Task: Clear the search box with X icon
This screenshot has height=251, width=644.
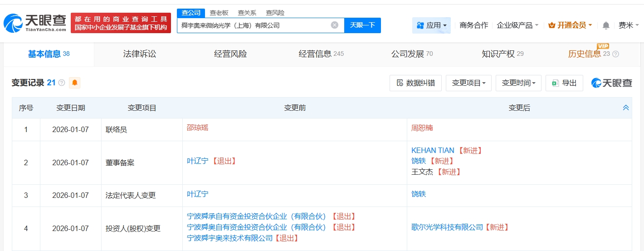Action: 334,25
